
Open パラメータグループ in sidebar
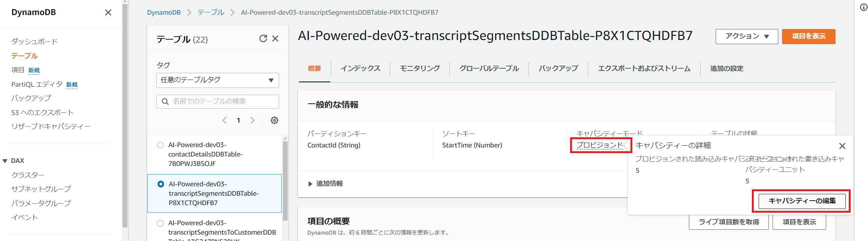click(41, 203)
